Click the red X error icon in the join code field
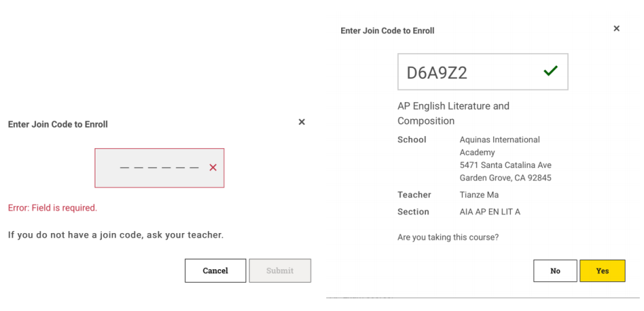This screenshot has height=311, width=644. point(213,168)
